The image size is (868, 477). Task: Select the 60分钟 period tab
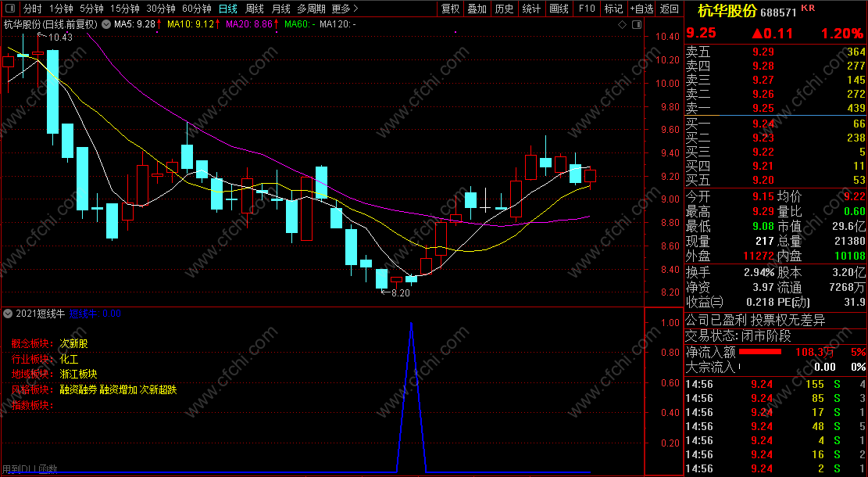(x=197, y=9)
